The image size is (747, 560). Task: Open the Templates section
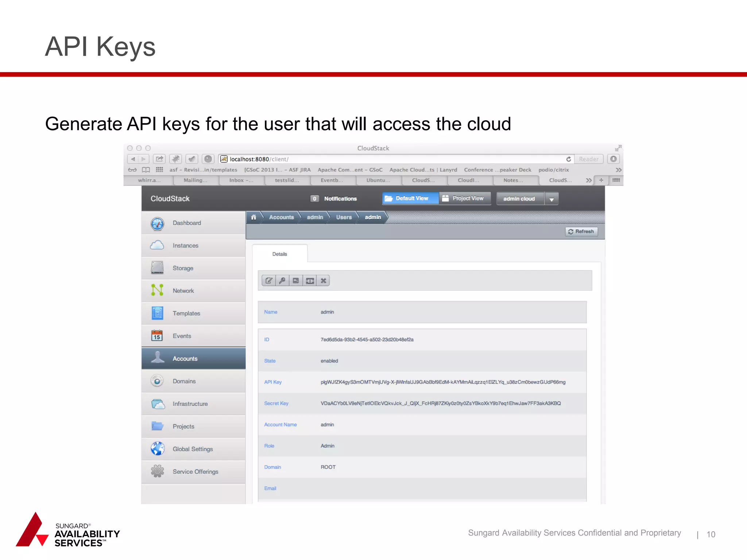(193, 313)
